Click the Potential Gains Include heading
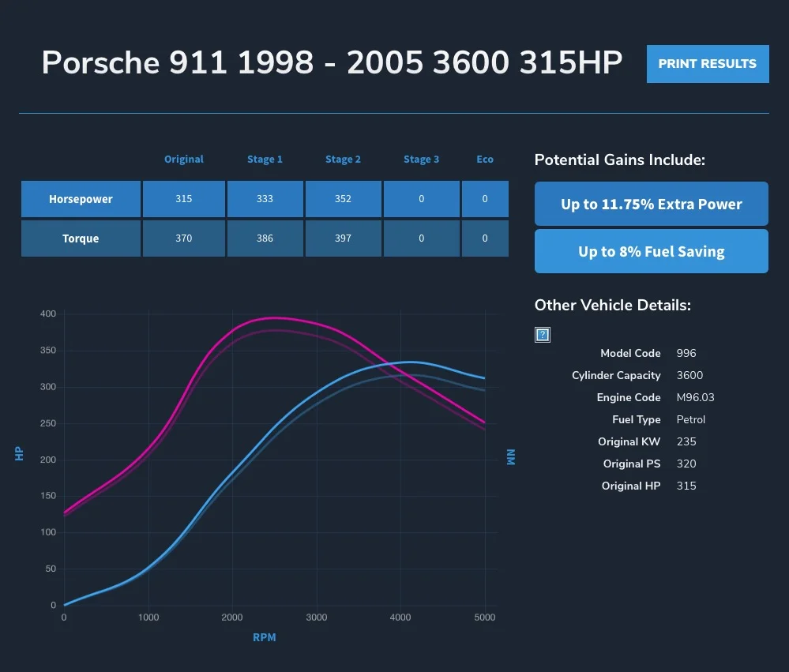 pyautogui.click(x=619, y=160)
